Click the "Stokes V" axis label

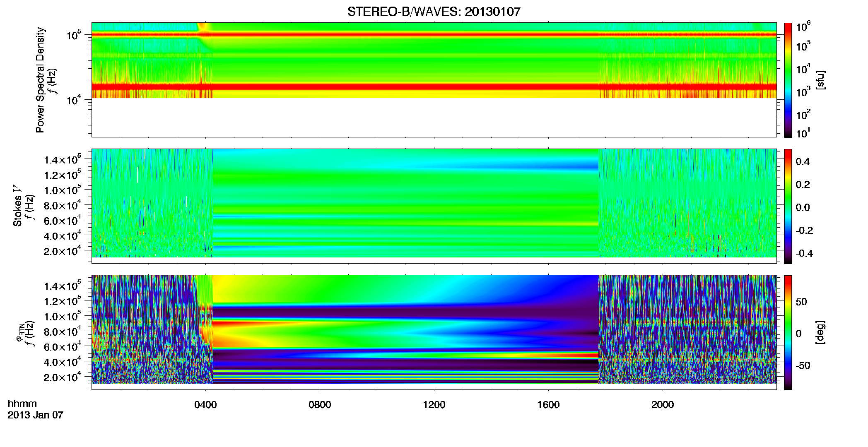(x=18, y=206)
